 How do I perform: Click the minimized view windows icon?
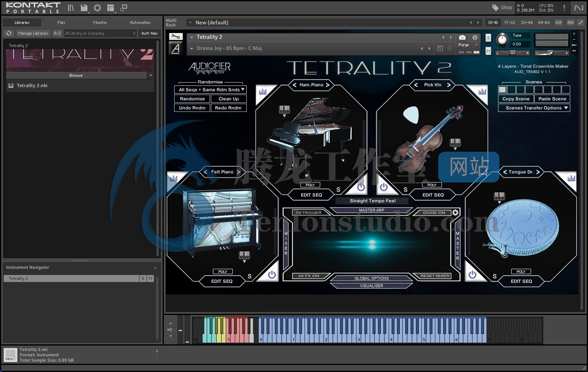pyautogui.click(x=124, y=8)
